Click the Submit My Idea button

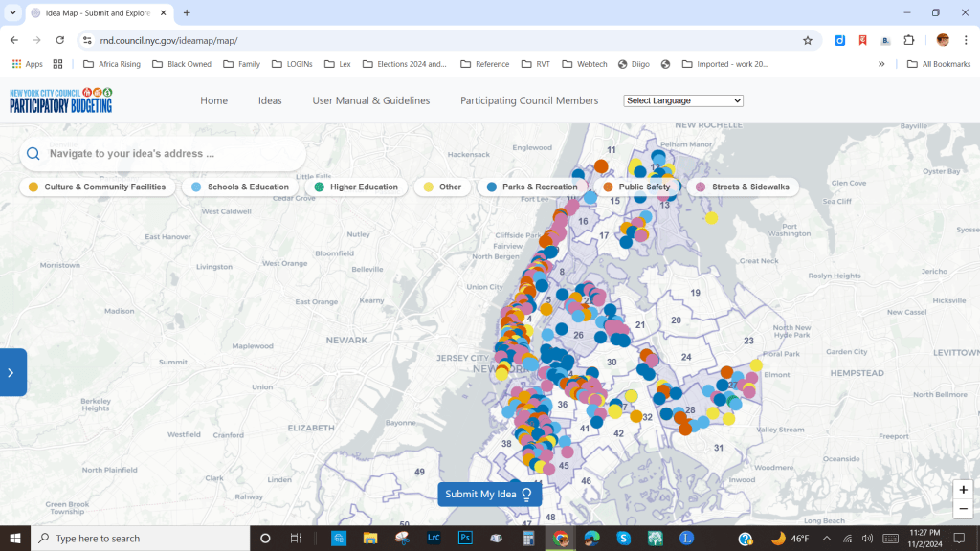[489, 494]
